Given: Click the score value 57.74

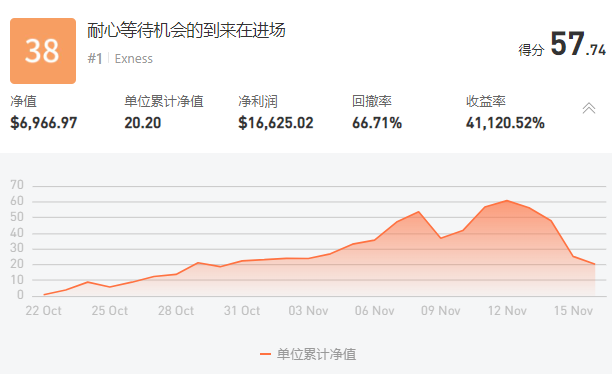Looking at the screenshot, I should [578, 44].
